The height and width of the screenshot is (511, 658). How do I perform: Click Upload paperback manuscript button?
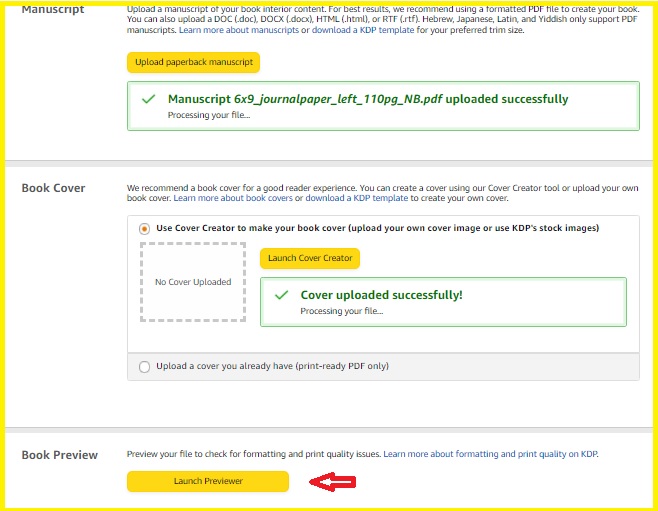pos(193,62)
